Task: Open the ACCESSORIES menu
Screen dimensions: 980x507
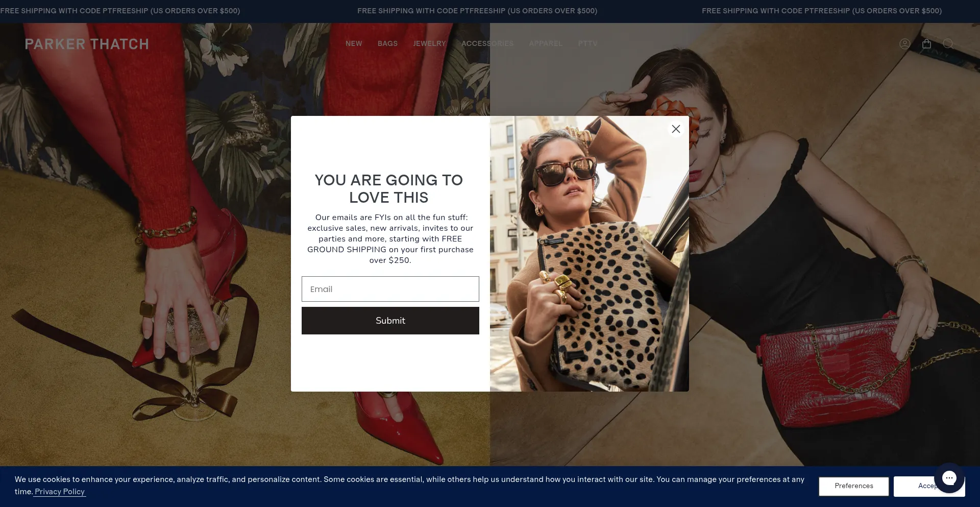Action: 487,43
